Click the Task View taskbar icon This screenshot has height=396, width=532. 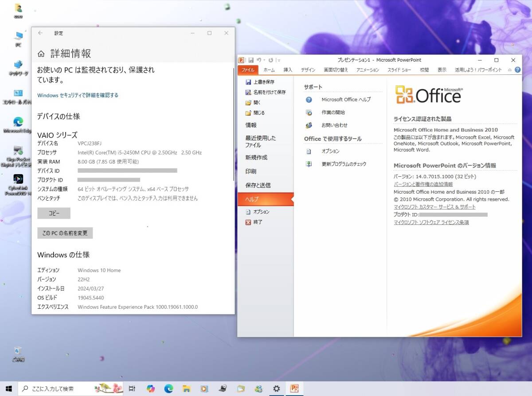132,388
